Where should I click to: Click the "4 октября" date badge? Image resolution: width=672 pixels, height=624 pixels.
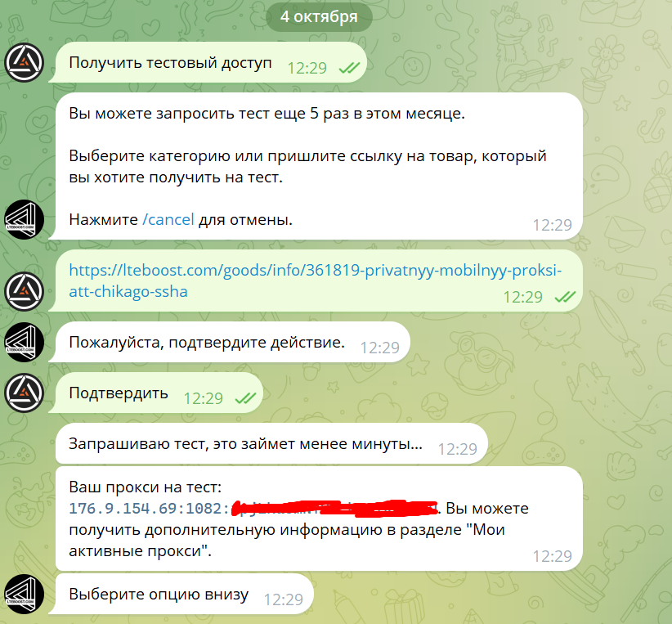(319, 16)
